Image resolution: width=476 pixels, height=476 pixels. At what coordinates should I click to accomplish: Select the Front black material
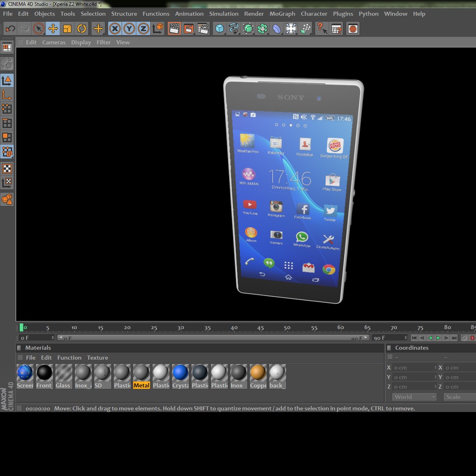pyautogui.click(x=45, y=376)
